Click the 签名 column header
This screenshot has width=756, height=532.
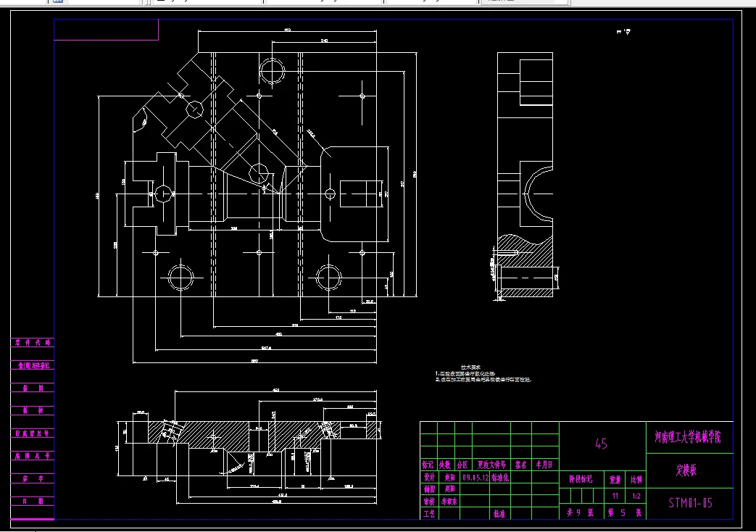520,465
